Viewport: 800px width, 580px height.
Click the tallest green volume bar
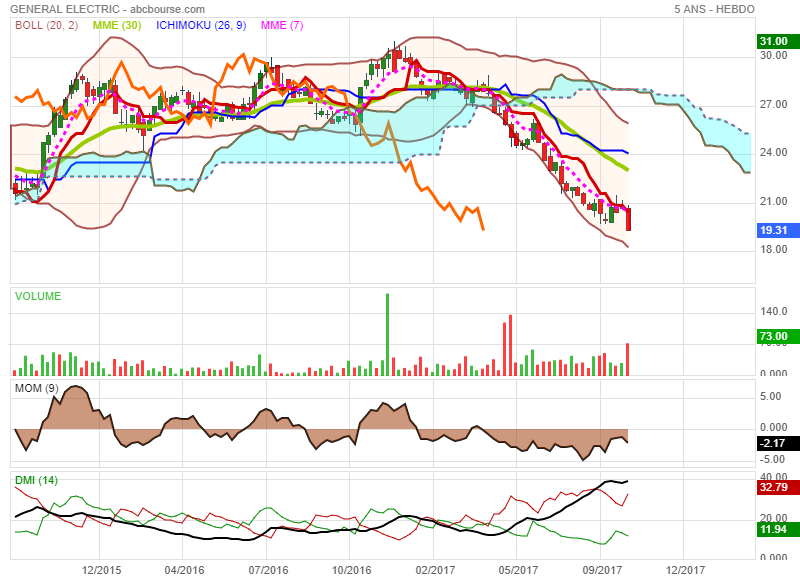coord(387,335)
